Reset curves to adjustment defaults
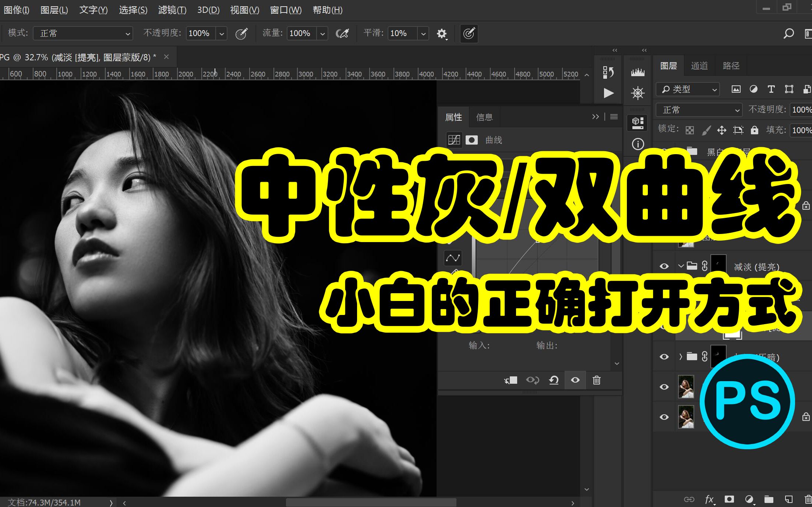This screenshot has width=812, height=507. point(554,380)
